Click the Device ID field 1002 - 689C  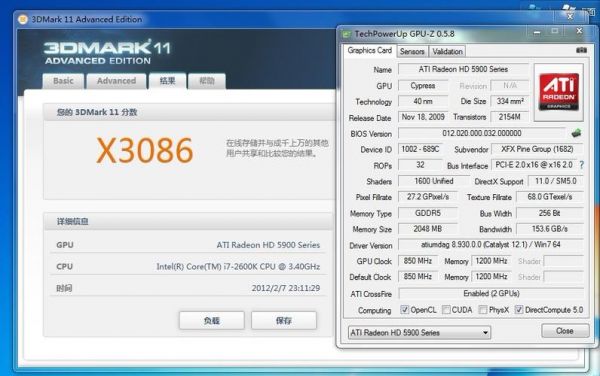420,149
